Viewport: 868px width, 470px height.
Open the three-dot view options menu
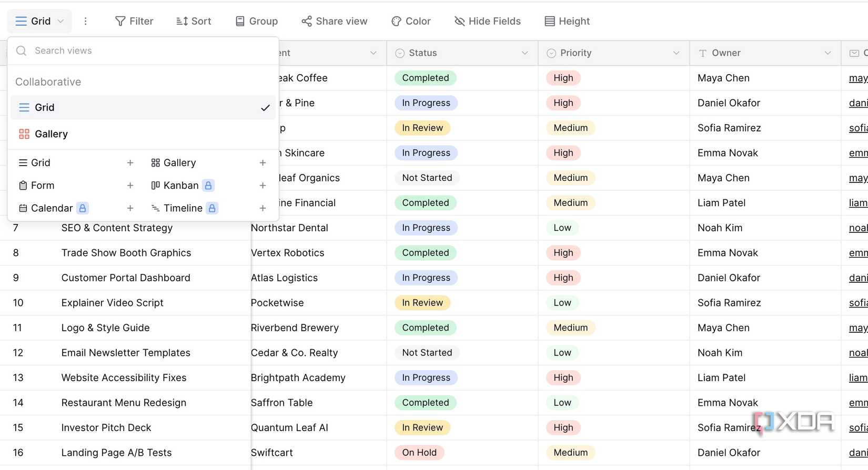click(x=86, y=21)
